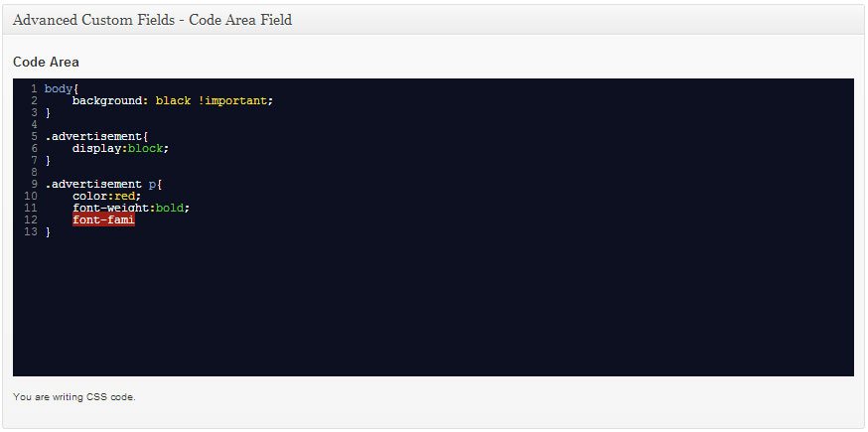
Task: Click the 'black' value in the code
Action: pos(173,101)
